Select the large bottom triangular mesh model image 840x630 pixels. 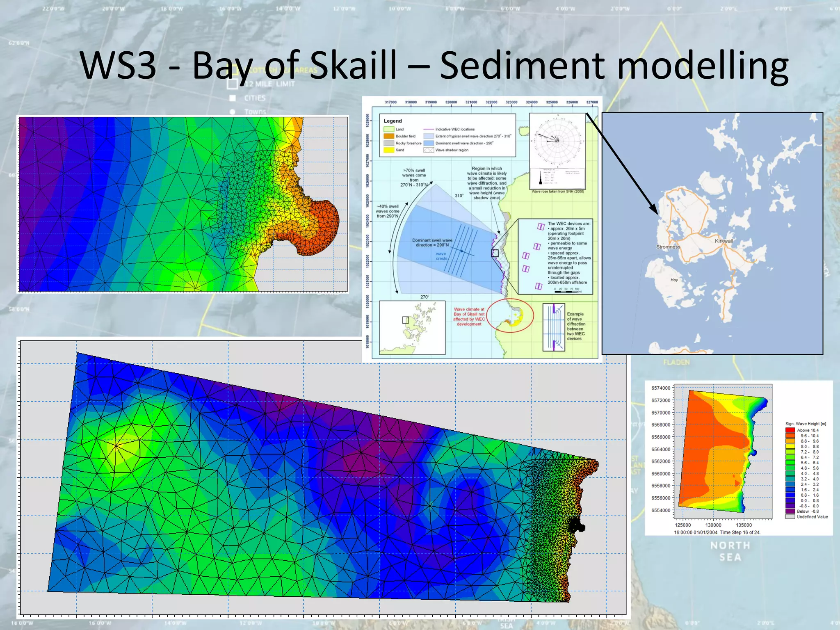[x=323, y=478]
